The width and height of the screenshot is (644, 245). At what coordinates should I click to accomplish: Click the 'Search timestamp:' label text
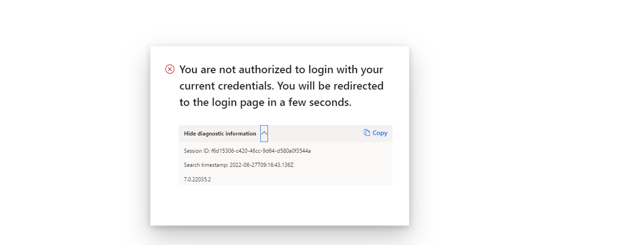(206, 165)
